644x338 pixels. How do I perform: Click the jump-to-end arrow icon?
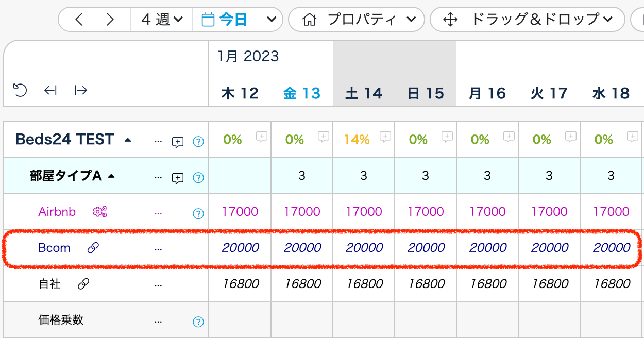click(x=81, y=91)
